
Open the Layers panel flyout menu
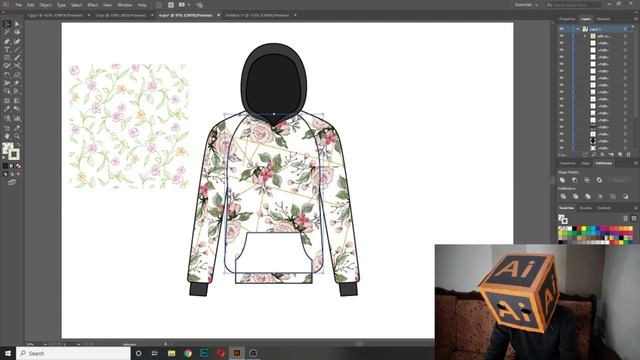point(636,19)
